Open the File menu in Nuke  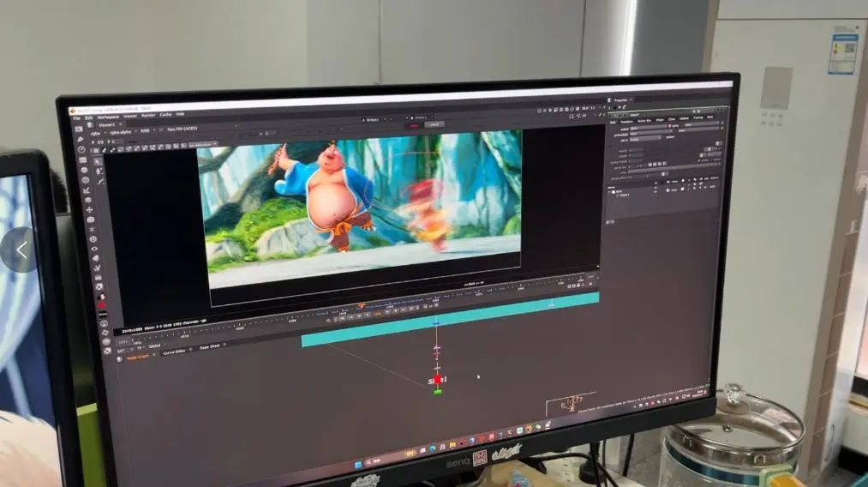pos(76,117)
